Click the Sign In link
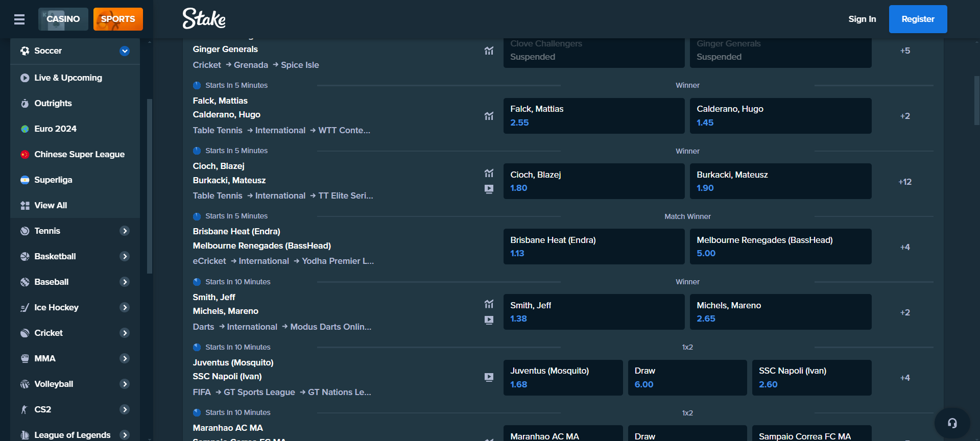 click(x=862, y=19)
